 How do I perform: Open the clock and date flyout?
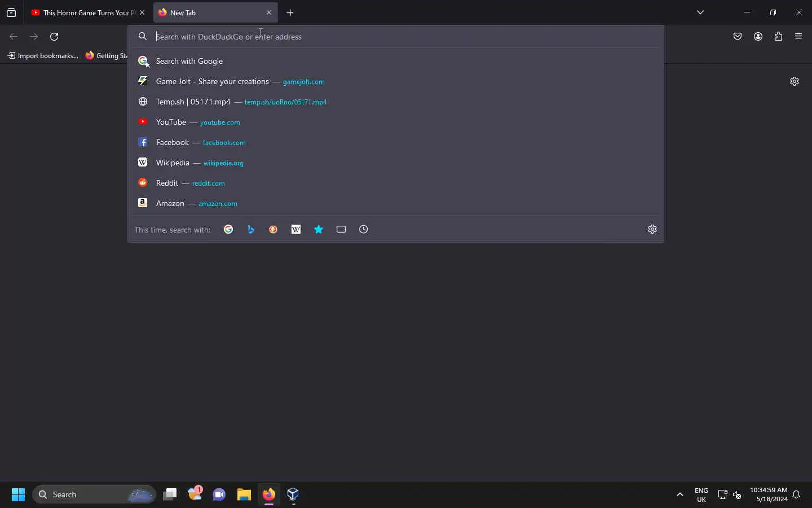coord(769,495)
